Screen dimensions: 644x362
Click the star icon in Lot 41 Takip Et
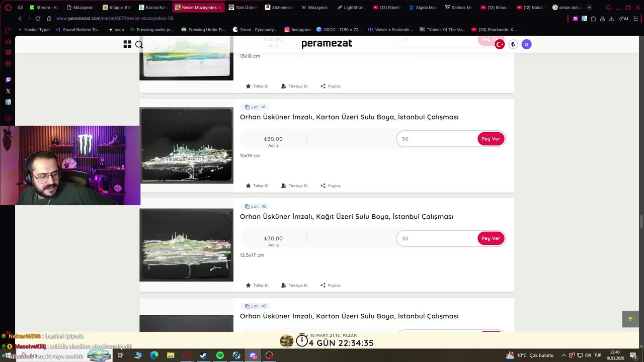(x=248, y=186)
